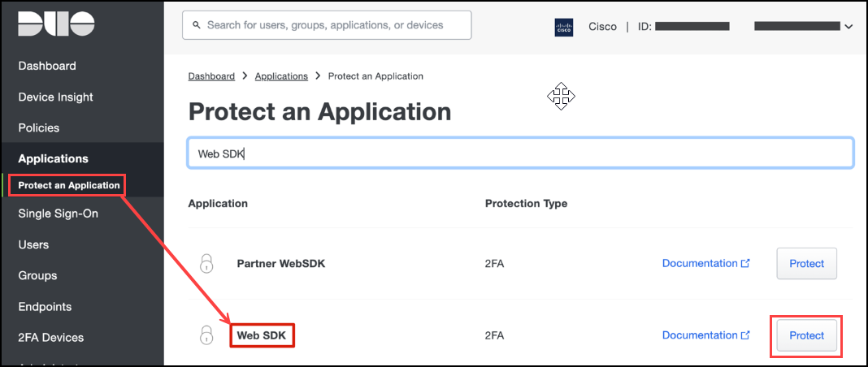Open Device Insight in the sidebar
The height and width of the screenshot is (367, 868).
click(x=55, y=97)
